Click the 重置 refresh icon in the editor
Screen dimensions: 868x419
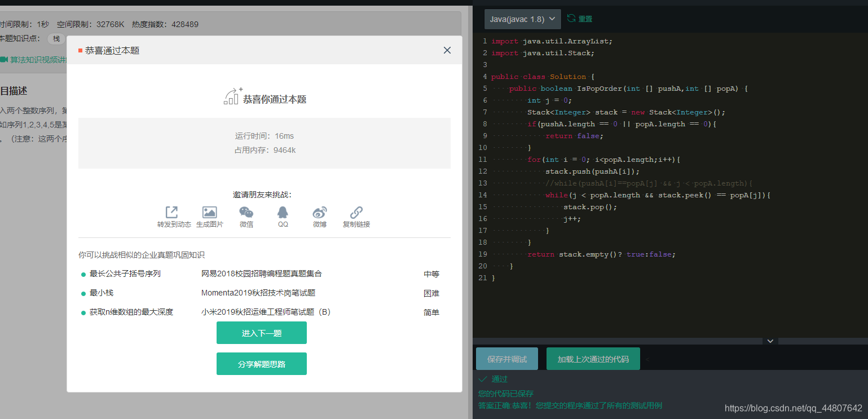pyautogui.click(x=571, y=19)
